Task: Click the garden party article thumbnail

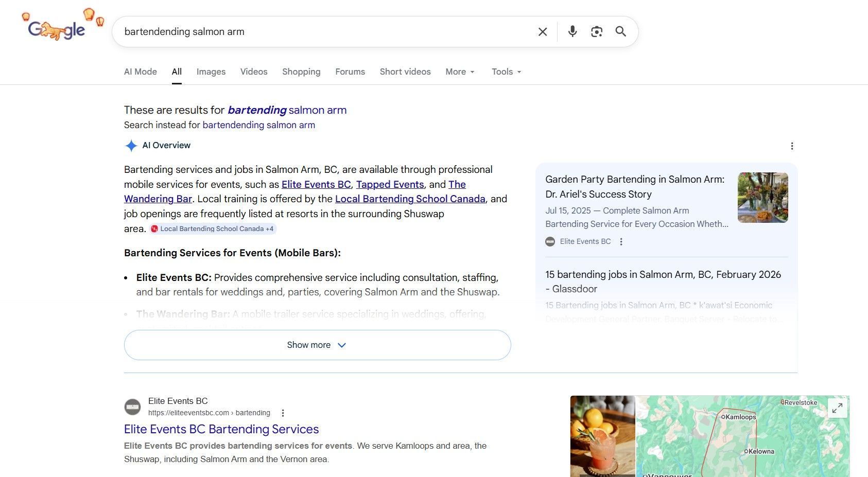Action: (762, 198)
